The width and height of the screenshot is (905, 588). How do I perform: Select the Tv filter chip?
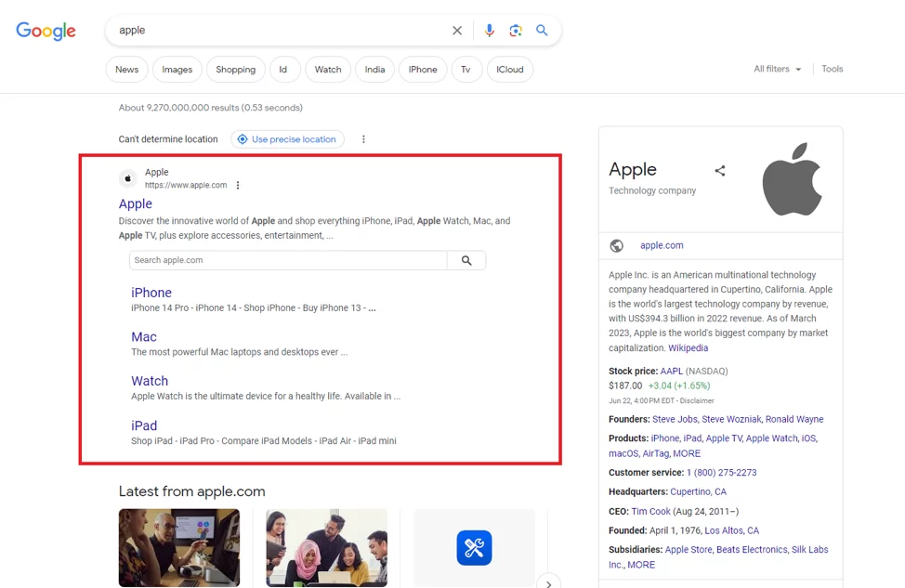click(x=466, y=70)
